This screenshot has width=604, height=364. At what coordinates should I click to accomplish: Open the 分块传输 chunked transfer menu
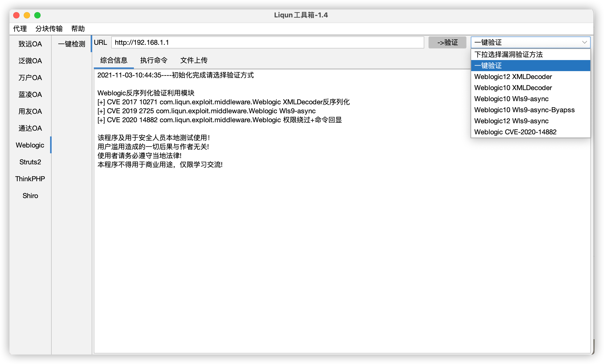click(49, 28)
